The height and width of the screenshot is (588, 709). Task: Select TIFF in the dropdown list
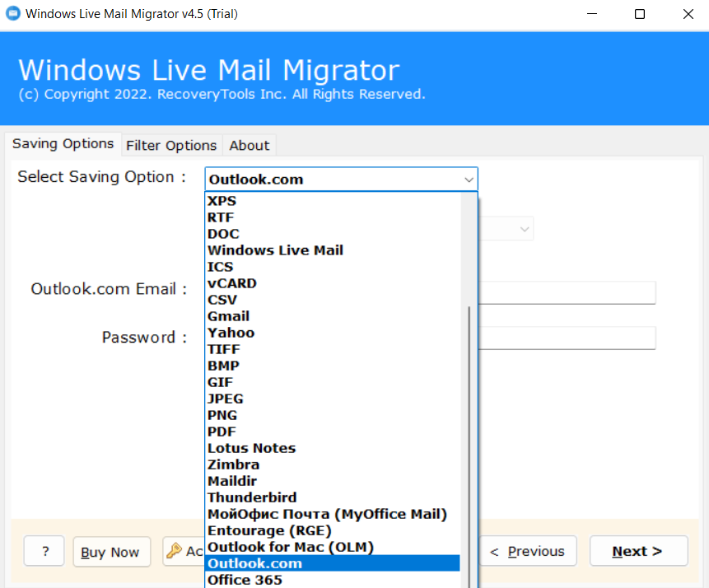tap(333, 349)
